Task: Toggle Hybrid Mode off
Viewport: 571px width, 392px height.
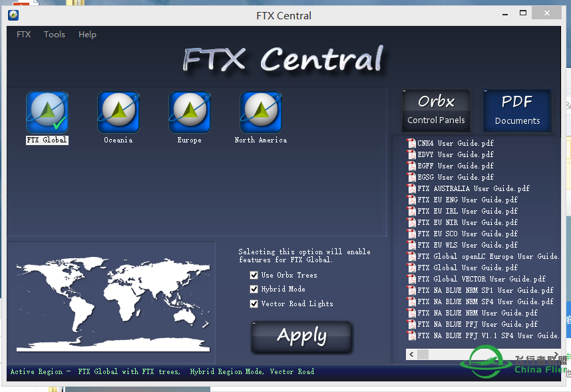Action: 254,289
